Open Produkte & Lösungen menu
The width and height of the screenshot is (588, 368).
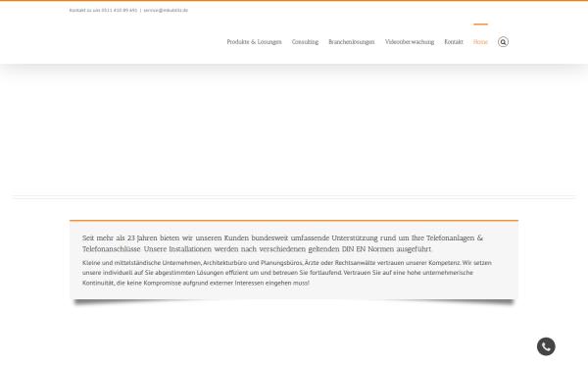coord(254,42)
